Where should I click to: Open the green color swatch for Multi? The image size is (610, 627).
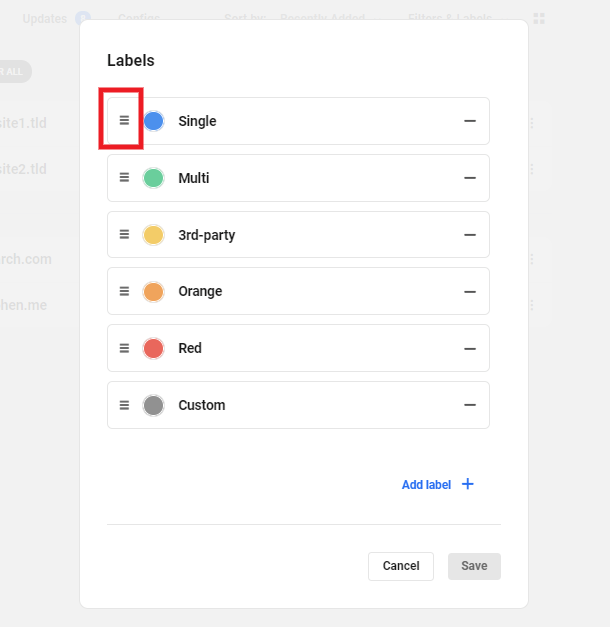(x=153, y=178)
